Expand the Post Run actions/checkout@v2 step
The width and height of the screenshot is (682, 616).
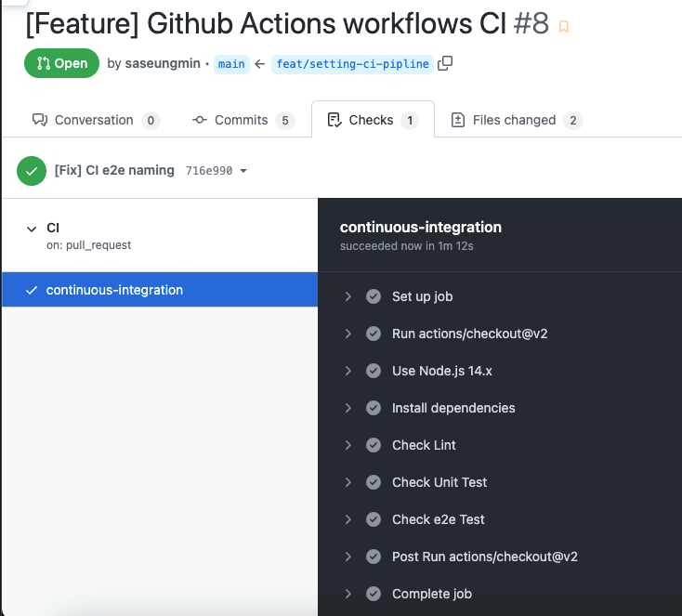(348, 557)
